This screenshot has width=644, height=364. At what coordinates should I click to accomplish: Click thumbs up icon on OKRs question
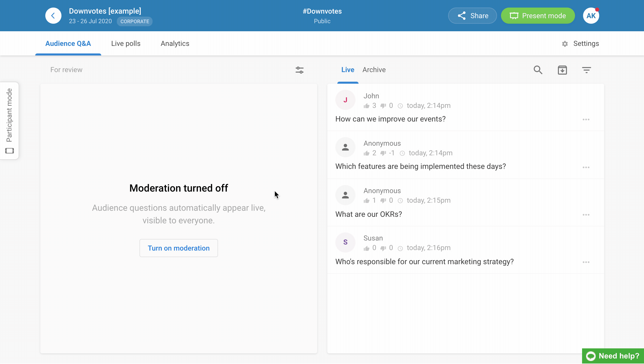[x=366, y=201]
